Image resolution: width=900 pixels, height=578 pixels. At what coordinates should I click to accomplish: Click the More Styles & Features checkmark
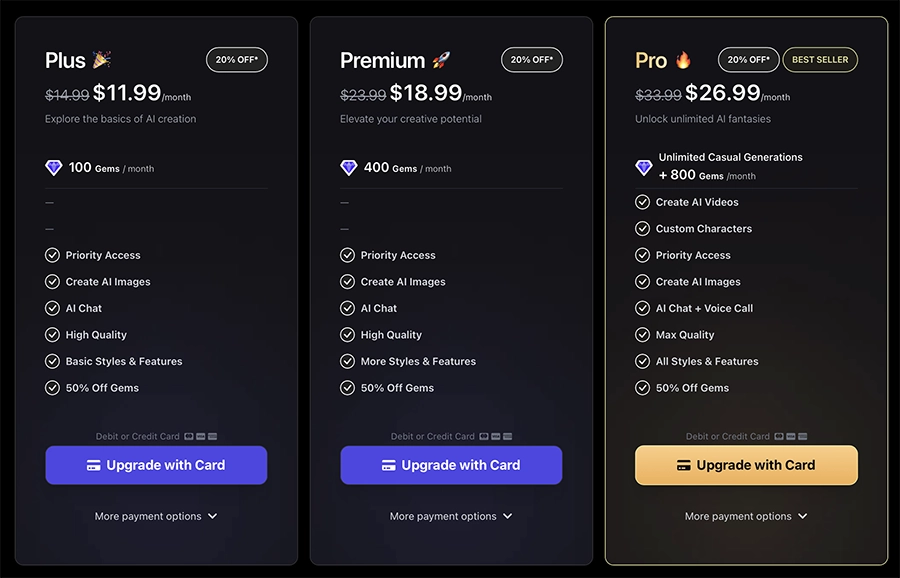[348, 361]
